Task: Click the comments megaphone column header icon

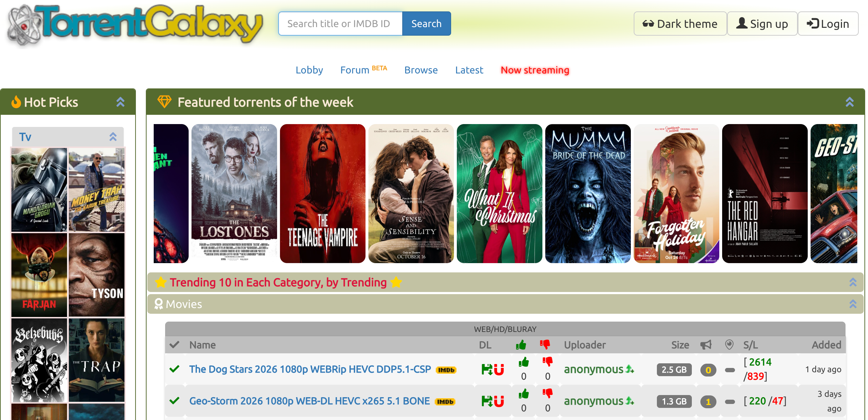Action: click(x=706, y=345)
